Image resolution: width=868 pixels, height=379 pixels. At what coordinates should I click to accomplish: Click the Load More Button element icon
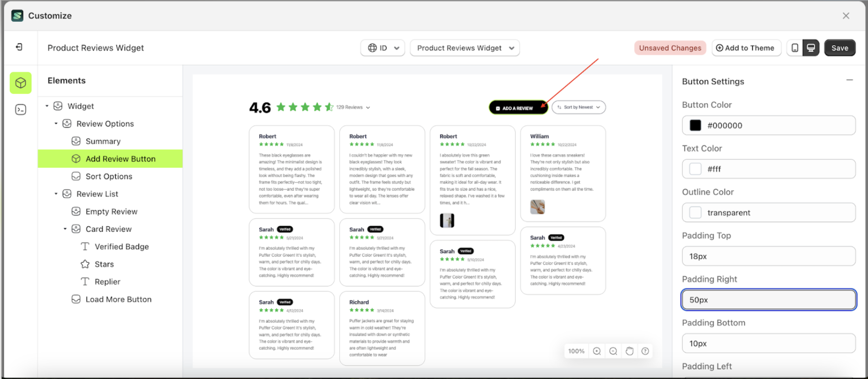[x=76, y=299]
